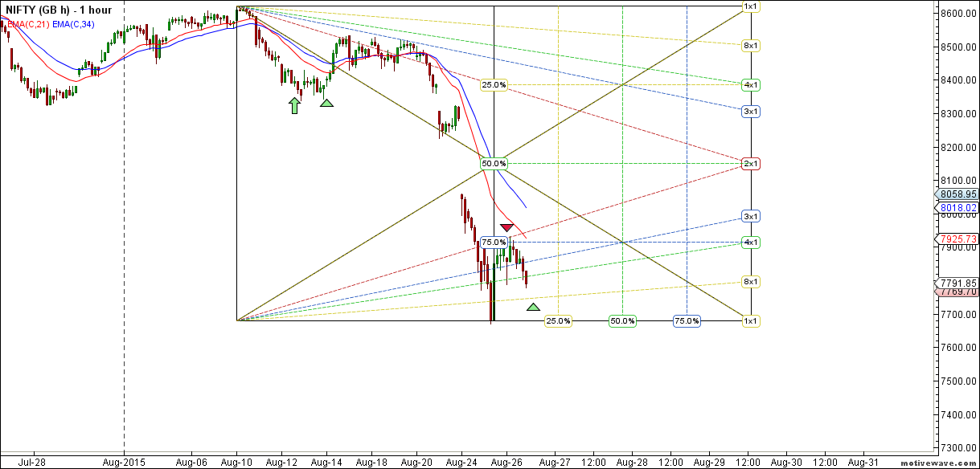The width and height of the screenshot is (980, 469).
Task: Select the green triangle marker below the Aug-26 lows
Action: coord(533,306)
